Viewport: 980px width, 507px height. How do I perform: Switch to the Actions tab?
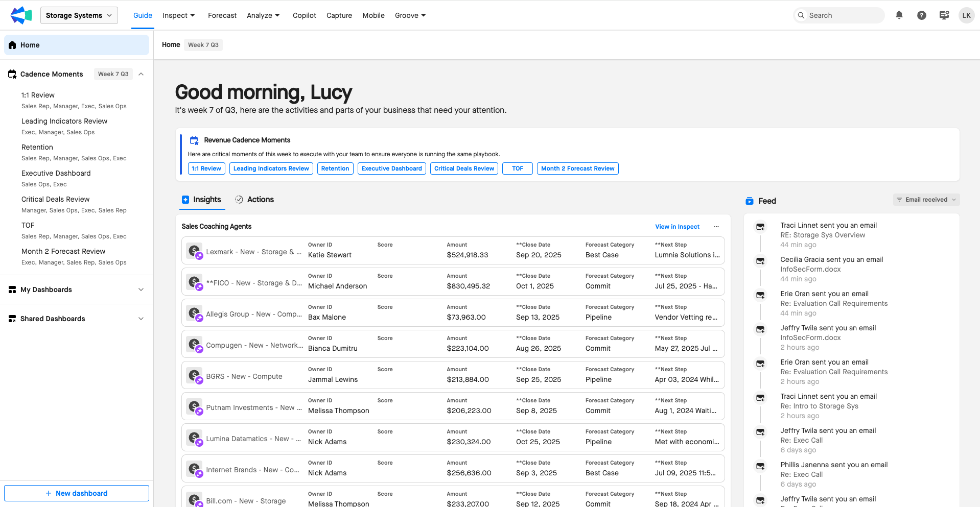[254, 200]
